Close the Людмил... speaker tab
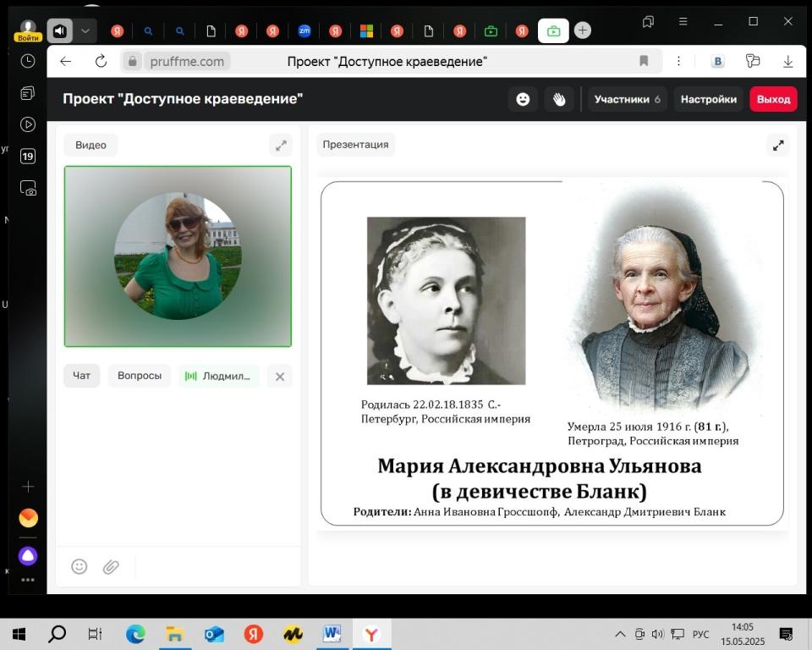Screen dimensions: 812x650 tap(280, 377)
